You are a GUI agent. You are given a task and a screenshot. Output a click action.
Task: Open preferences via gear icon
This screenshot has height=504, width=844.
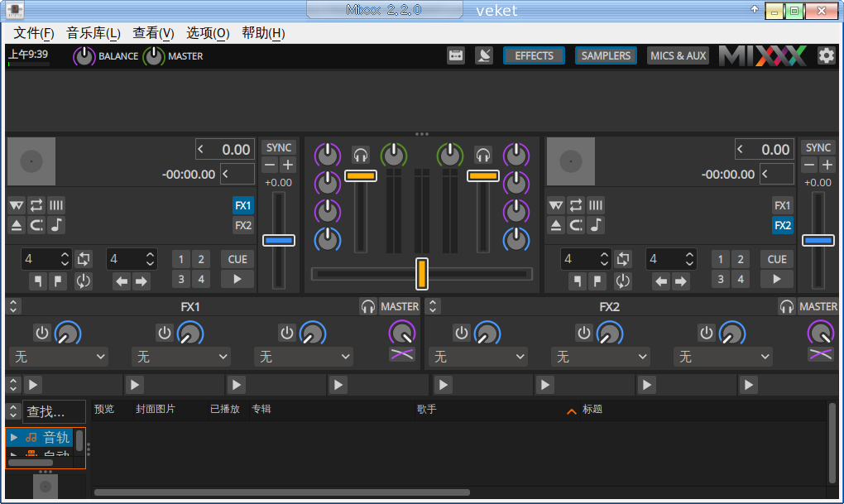827,55
